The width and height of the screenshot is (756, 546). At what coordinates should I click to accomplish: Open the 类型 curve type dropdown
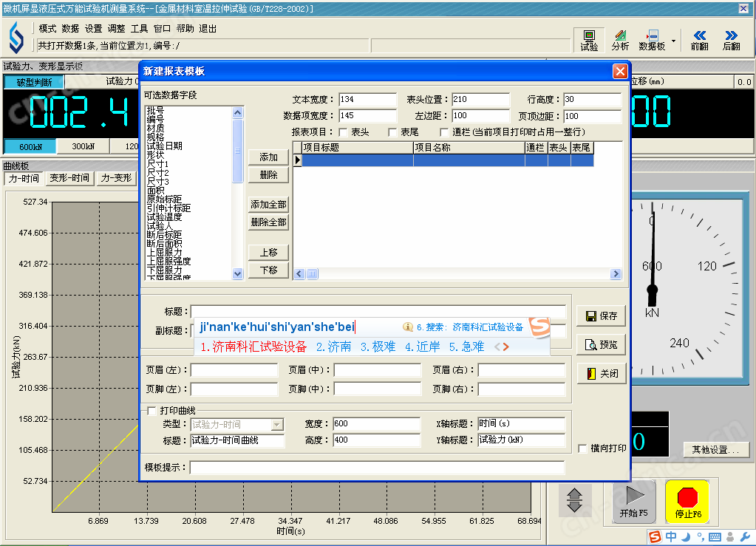click(x=276, y=425)
